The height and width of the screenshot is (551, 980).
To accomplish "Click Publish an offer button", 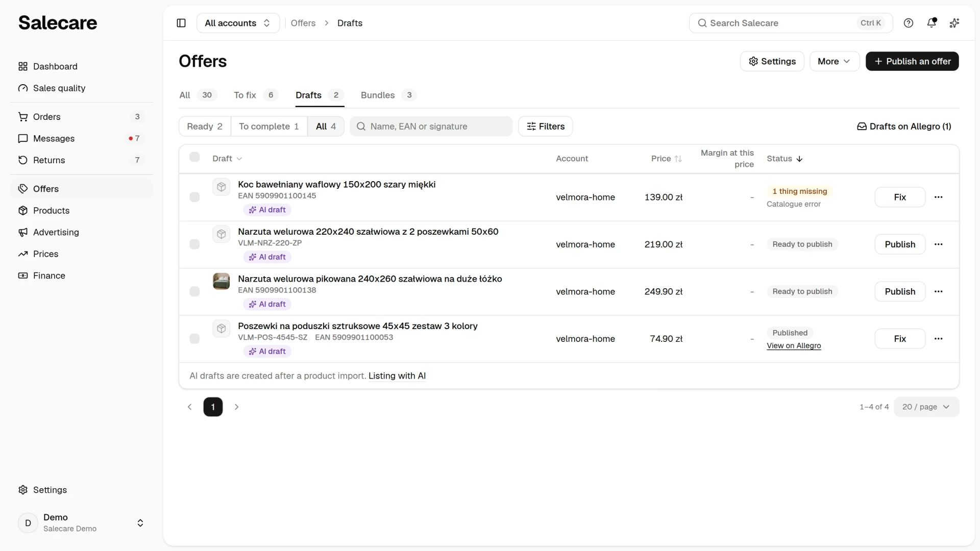I will point(912,61).
